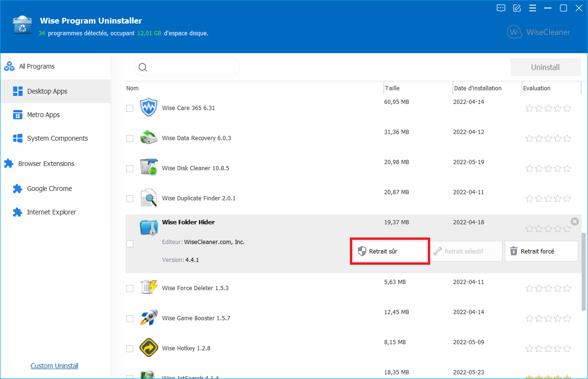This screenshot has width=588, height=379.
Task: Click the WiseCleaner.com, Inc. editor text
Action: point(214,242)
